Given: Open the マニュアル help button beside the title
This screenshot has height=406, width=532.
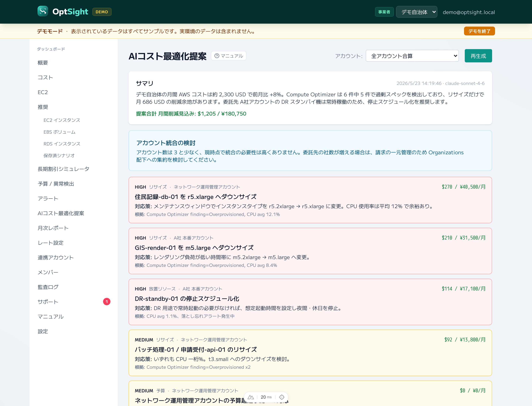Looking at the screenshot, I should pos(229,56).
